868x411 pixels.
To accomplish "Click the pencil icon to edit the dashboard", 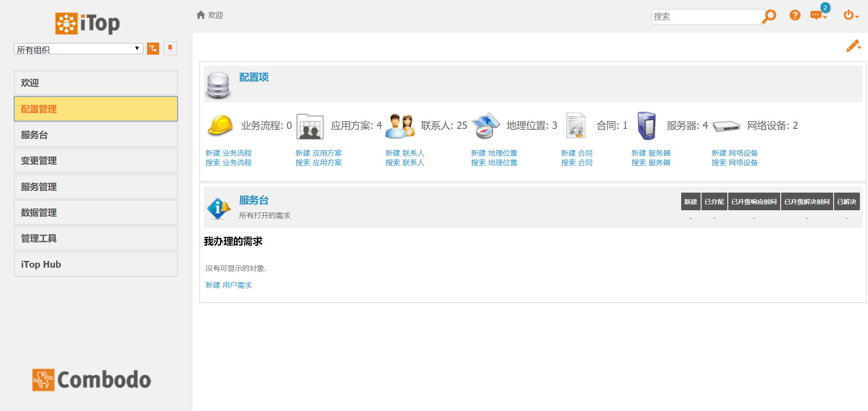I will 854,46.
